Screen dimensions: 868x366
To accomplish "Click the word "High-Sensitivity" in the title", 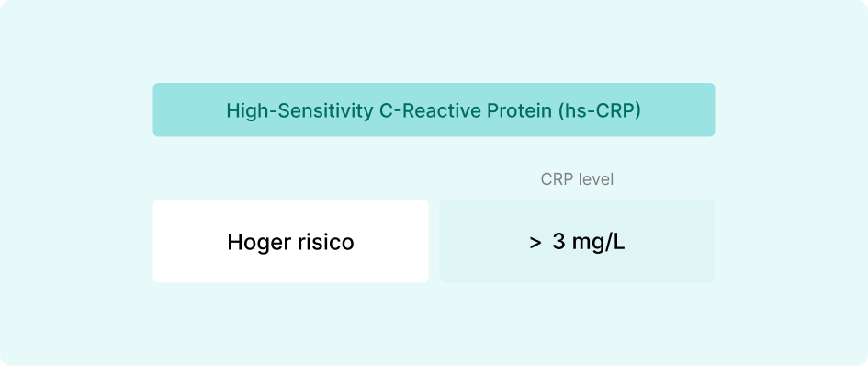I will coord(300,111).
